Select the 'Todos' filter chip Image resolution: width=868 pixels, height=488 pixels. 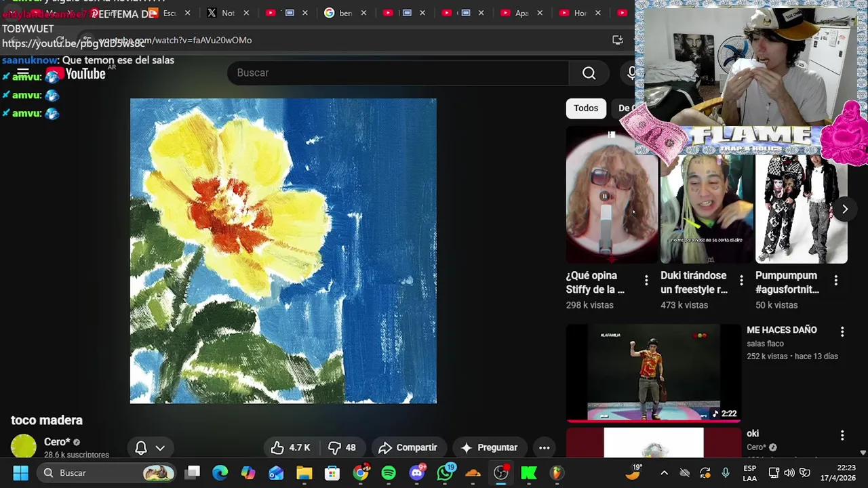586,108
